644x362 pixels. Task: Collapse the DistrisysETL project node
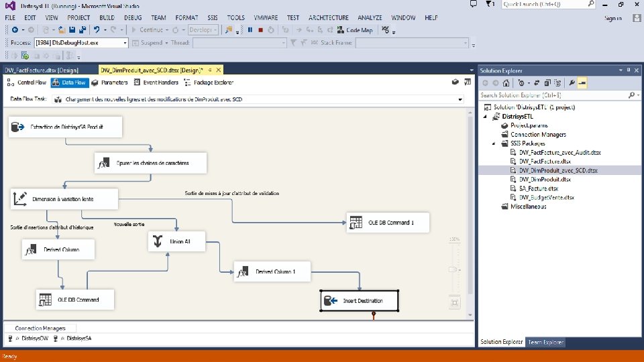point(485,117)
